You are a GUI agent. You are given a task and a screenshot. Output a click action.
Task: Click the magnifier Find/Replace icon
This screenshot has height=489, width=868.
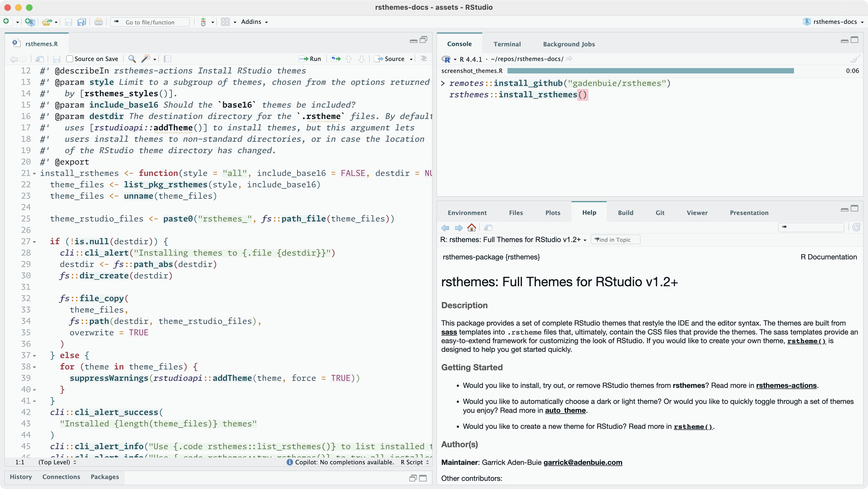(132, 59)
